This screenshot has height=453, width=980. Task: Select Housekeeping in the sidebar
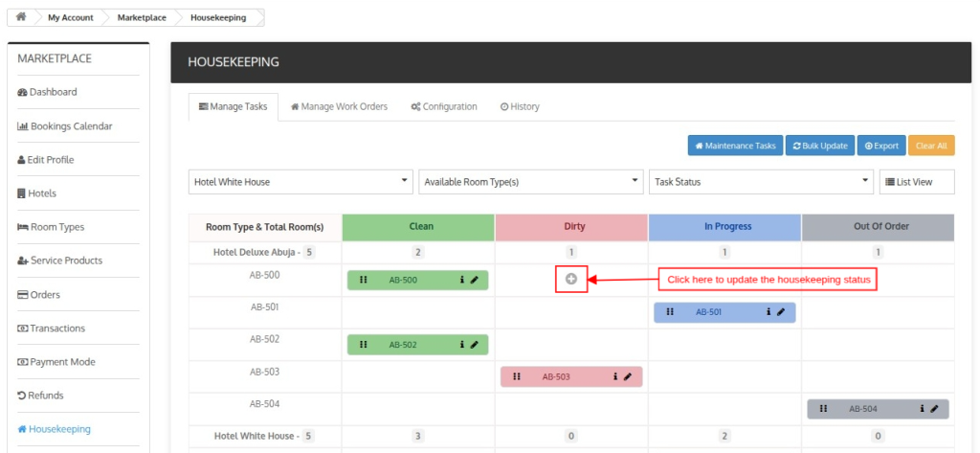tap(54, 429)
